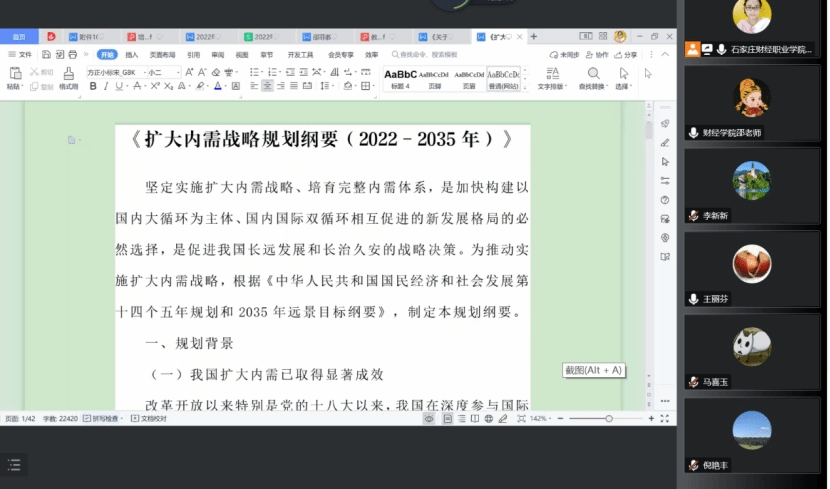The image size is (830, 489).
Task: Click the zoom in plus button
Action: (x=651, y=419)
